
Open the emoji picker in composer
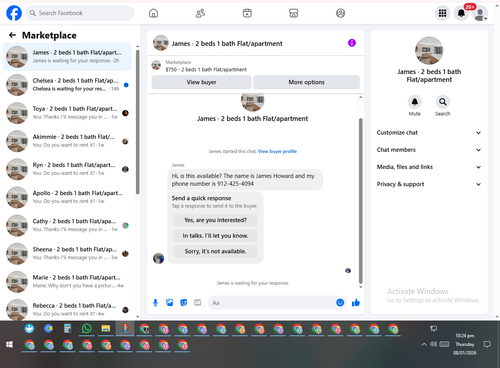pyautogui.click(x=340, y=303)
